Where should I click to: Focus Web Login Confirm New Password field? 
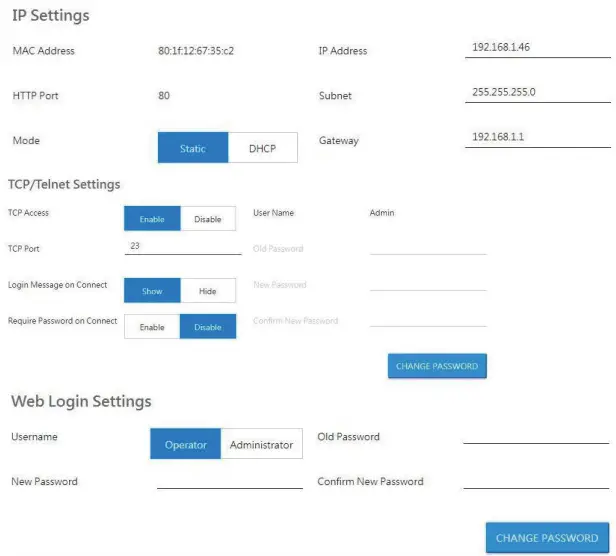pyautogui.click(x=536, y=480)
